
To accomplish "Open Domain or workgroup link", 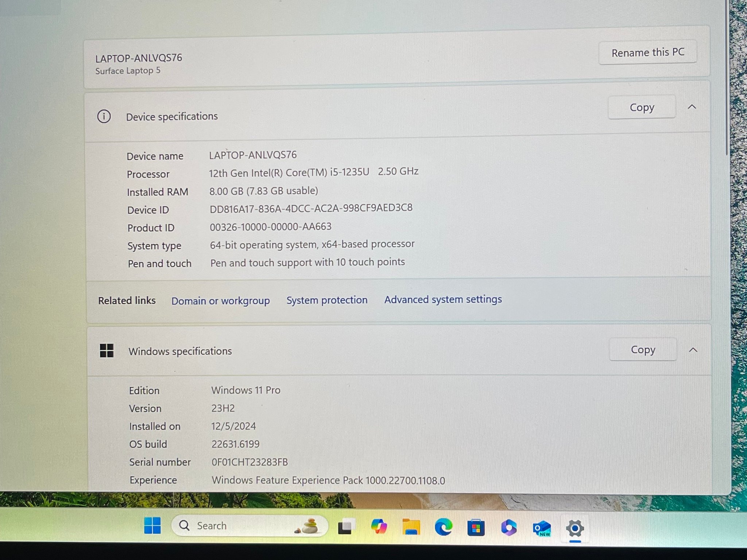I will [221, 301].
